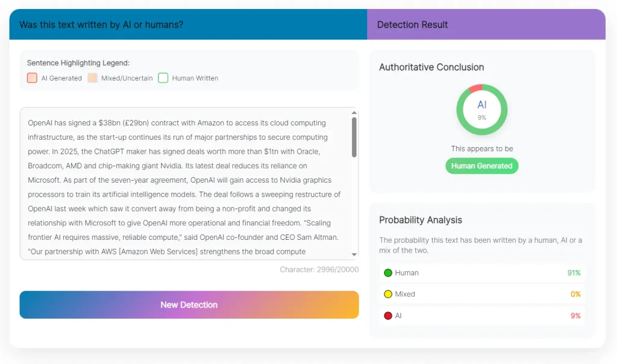Click the Mixed 0% probability row
Image resolution: width=617 pixels, height=364 pixels.
point(482,294)
